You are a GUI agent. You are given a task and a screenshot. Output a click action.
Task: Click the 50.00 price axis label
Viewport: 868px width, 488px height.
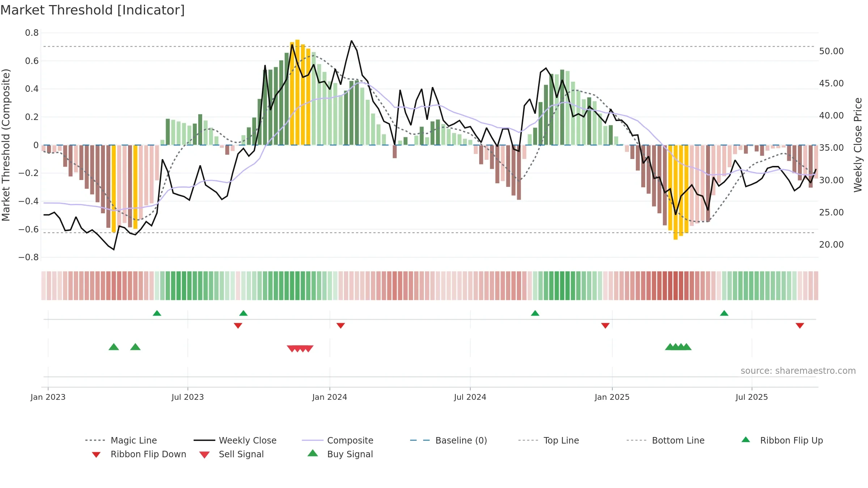click(x=831, y=51)
